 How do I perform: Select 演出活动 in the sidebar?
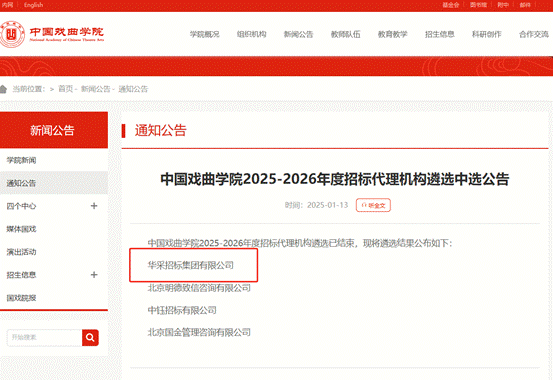22,252
